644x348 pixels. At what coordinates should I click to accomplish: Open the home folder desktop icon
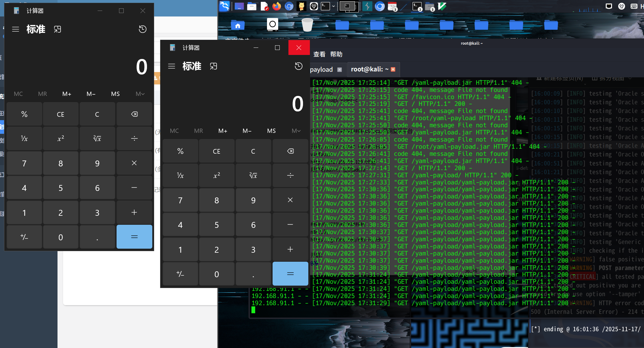point(238,25)
